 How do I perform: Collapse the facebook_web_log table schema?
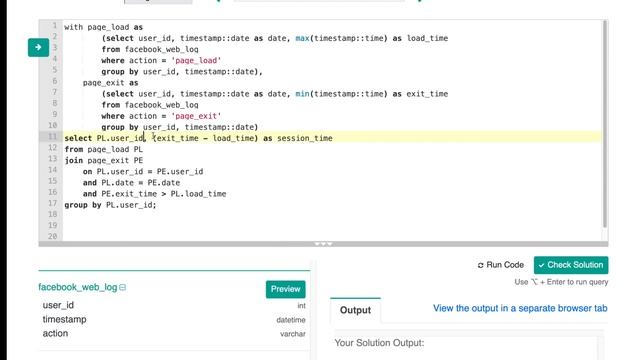click(122, 287)
